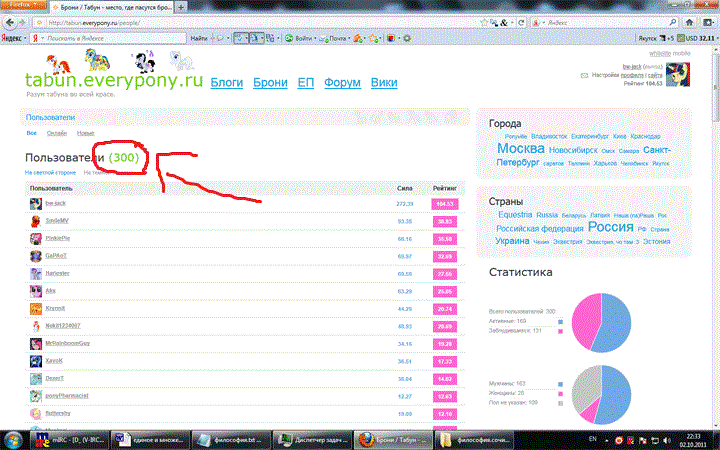Click the Рейтинг column header
The height and width of the screenshot is (450, 720).
444,188
